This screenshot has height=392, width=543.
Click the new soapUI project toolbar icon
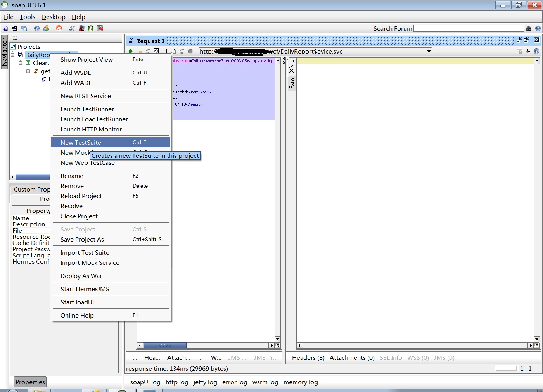click(5, 28)
